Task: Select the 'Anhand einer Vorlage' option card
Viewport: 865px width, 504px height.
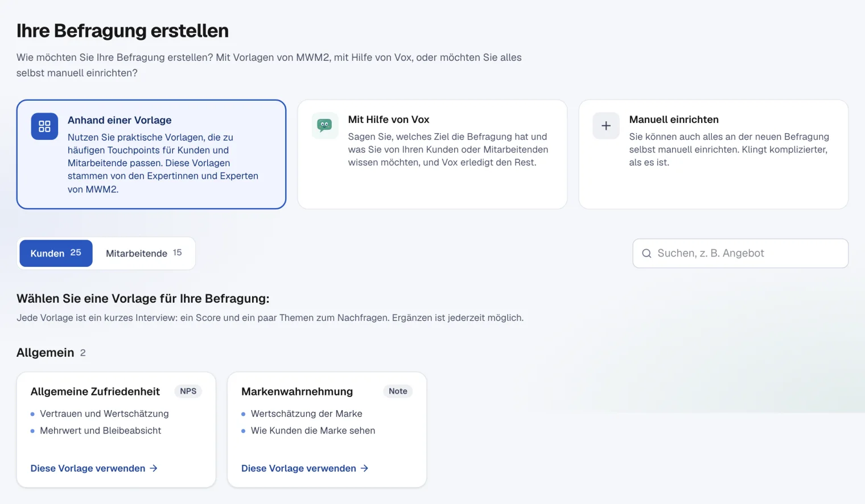Action: click(151, 154)
